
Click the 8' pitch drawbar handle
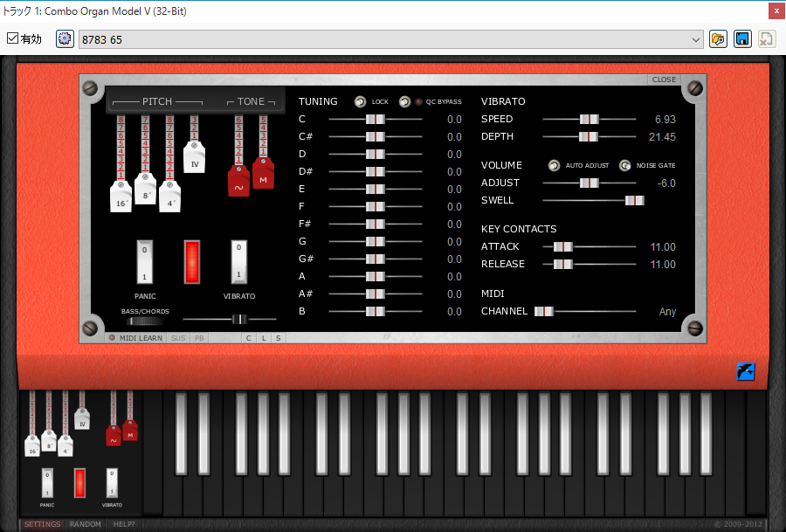pyautogui.click(x=145, y=189)
